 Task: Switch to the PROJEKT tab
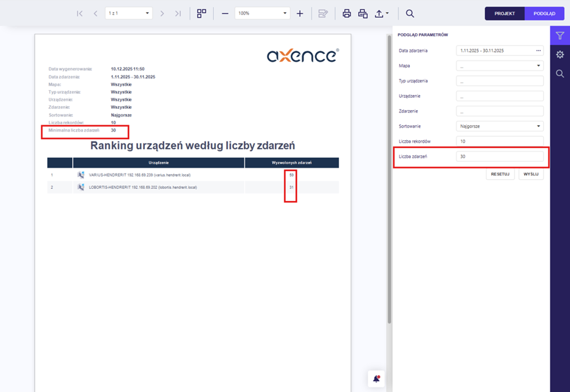pyautogui.click(x=504, y=14)
